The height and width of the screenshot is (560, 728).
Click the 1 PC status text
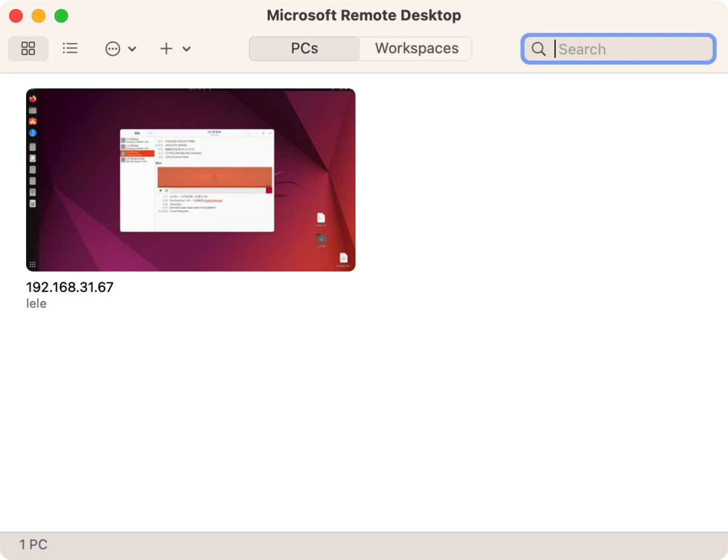point(33,545)
